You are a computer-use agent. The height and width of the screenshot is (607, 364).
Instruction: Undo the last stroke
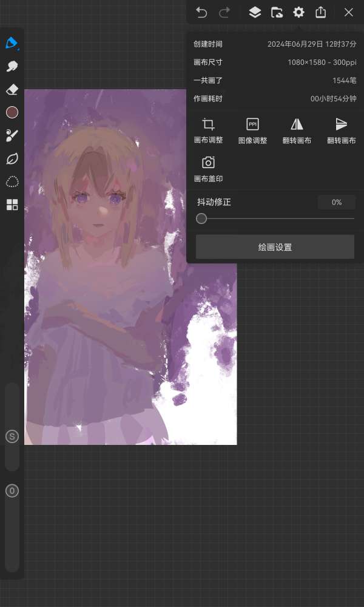(x=202, y=12)
